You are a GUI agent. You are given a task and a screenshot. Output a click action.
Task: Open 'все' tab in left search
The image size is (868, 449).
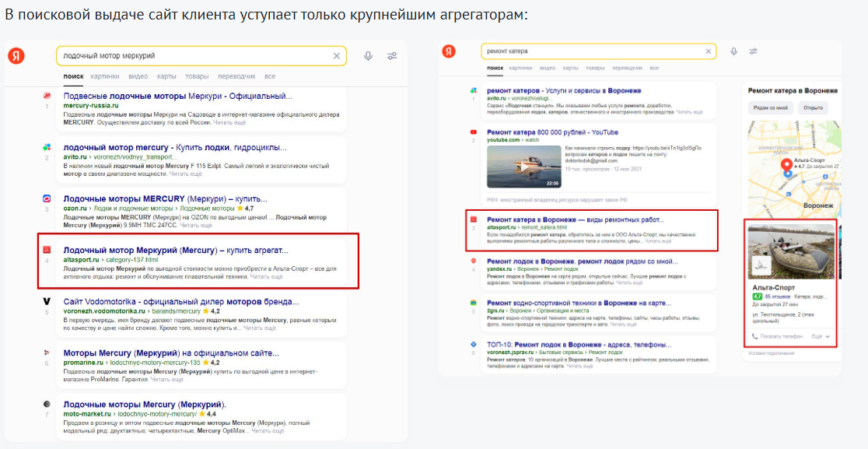tap(270, 76)
